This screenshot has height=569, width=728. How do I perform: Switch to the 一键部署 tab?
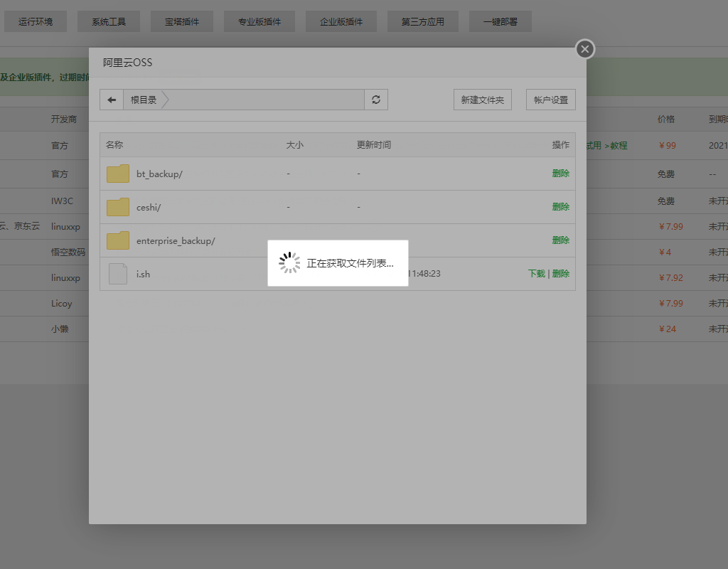coord(500,22)
